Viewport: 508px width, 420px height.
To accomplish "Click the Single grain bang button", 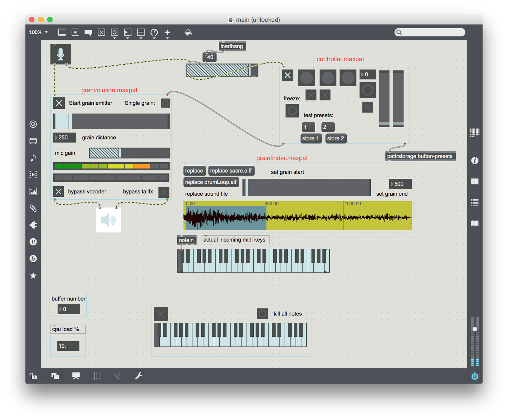I will click(165, 103).
